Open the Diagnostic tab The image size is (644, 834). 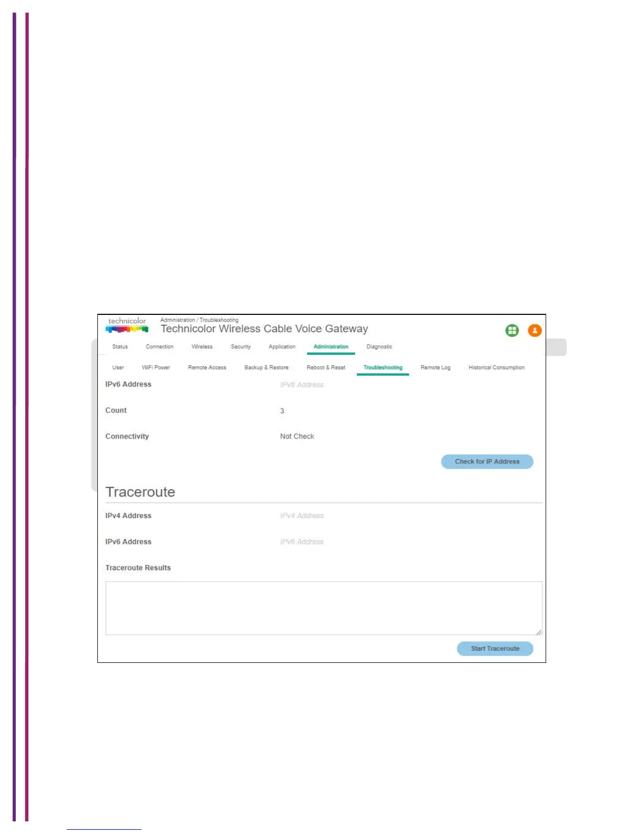point(379,347)
